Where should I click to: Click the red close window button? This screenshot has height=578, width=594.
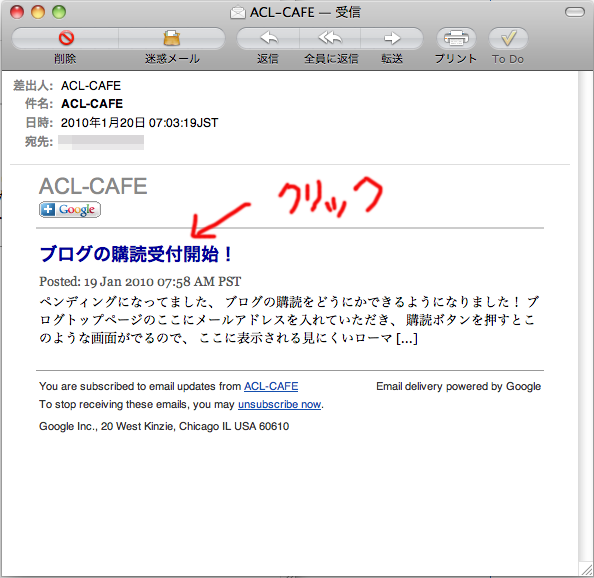[x=17, y=12]
